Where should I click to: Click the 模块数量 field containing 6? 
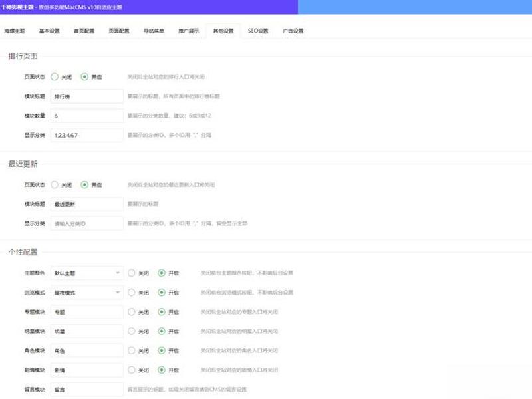pos(87,116)
